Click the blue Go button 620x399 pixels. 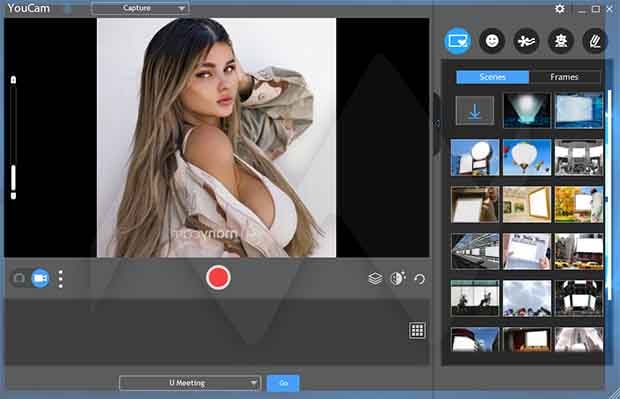tap(283, 383)
